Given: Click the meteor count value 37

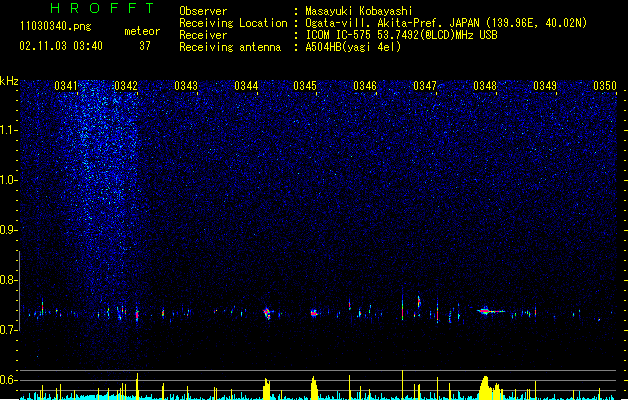Looking at the screenshot, I should point(145,46).
